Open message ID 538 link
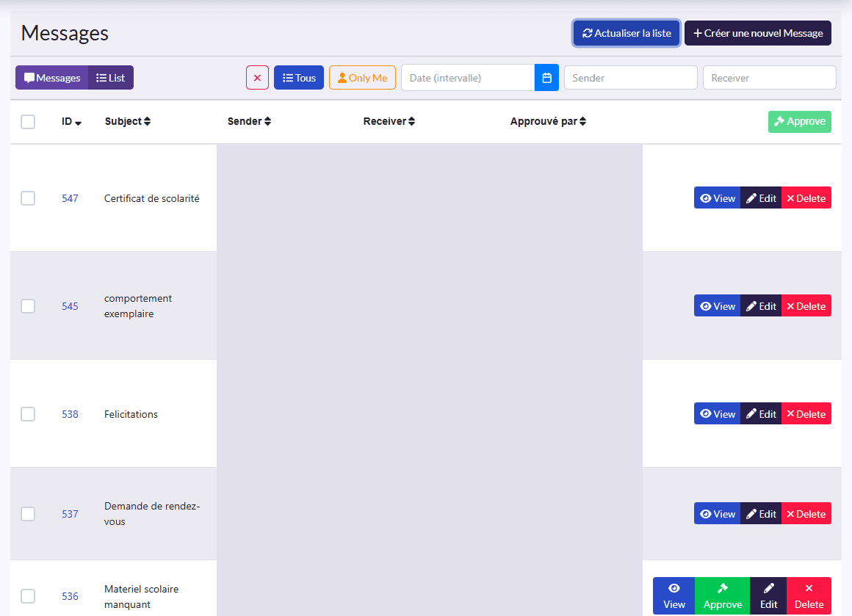This screenshot has width=852, height=616. coord(70,414)
